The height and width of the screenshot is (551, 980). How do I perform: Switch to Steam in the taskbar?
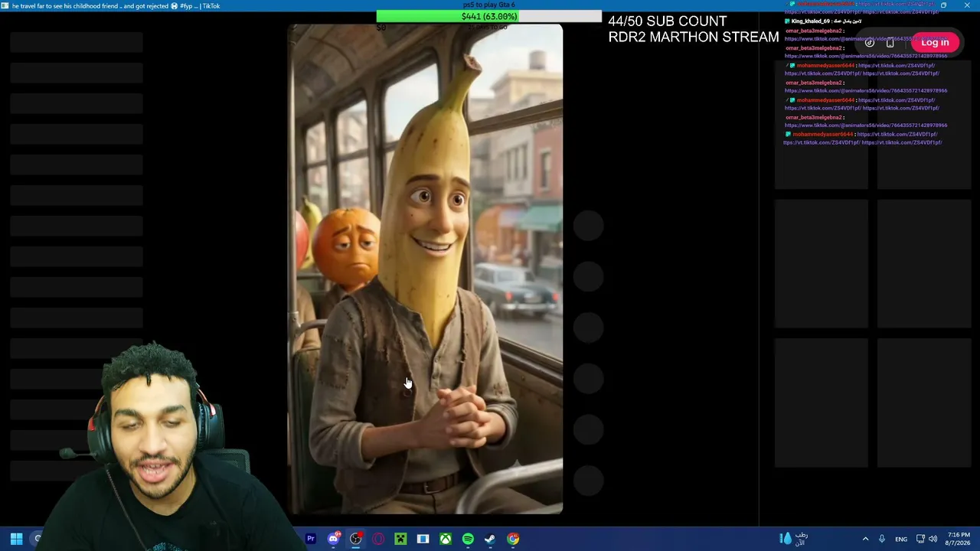[490, 539]
